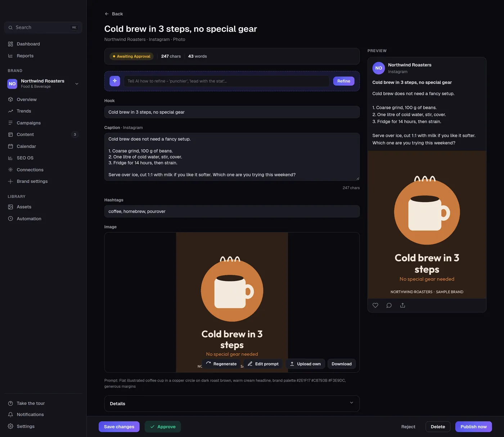The width and height of the screenshot is (504, 437).
Task: Click the NO avatar in the preview card
Action: point(379,68)
